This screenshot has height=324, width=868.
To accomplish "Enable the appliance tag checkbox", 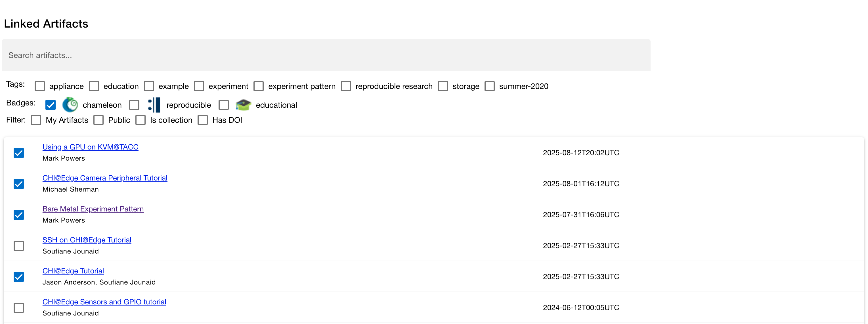I will coord(40,86).
